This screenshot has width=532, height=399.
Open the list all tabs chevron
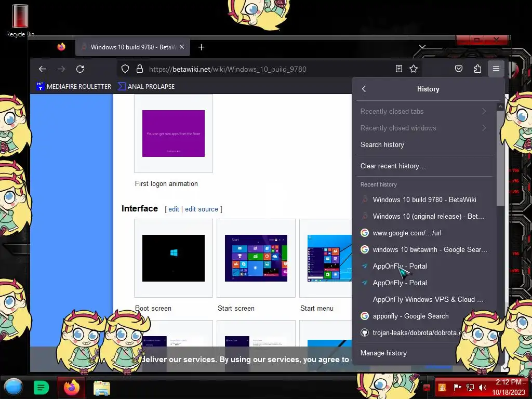point(422,47)
